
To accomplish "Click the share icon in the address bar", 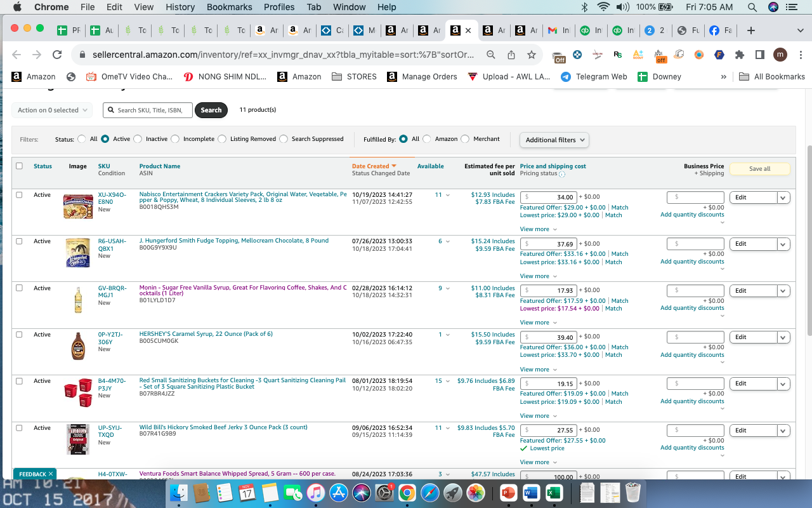I will coord(511,55).
